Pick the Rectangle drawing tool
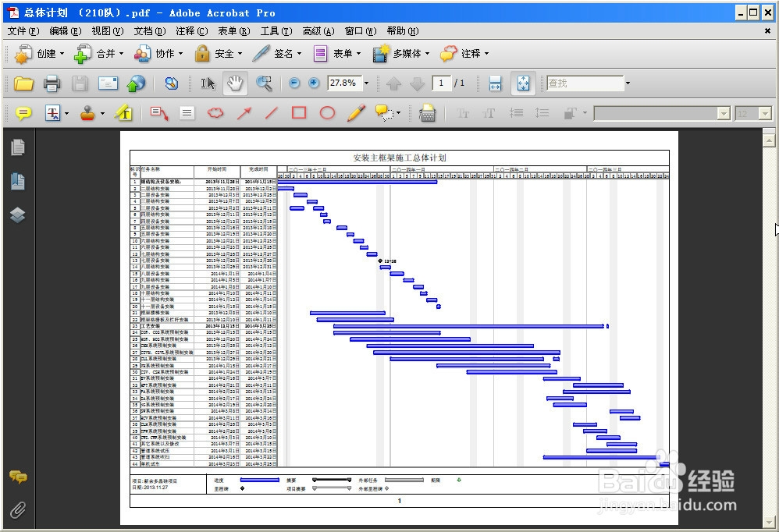 click(299, 114)
